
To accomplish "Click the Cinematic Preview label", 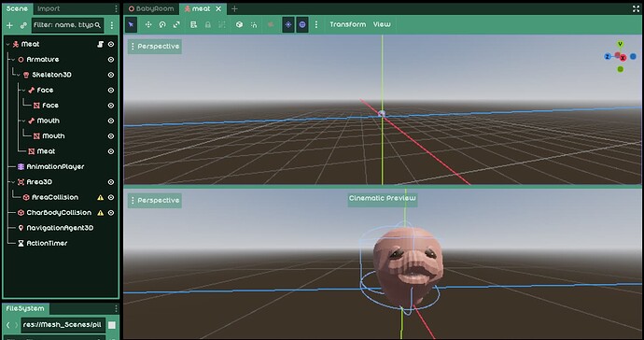I will 383,198.
